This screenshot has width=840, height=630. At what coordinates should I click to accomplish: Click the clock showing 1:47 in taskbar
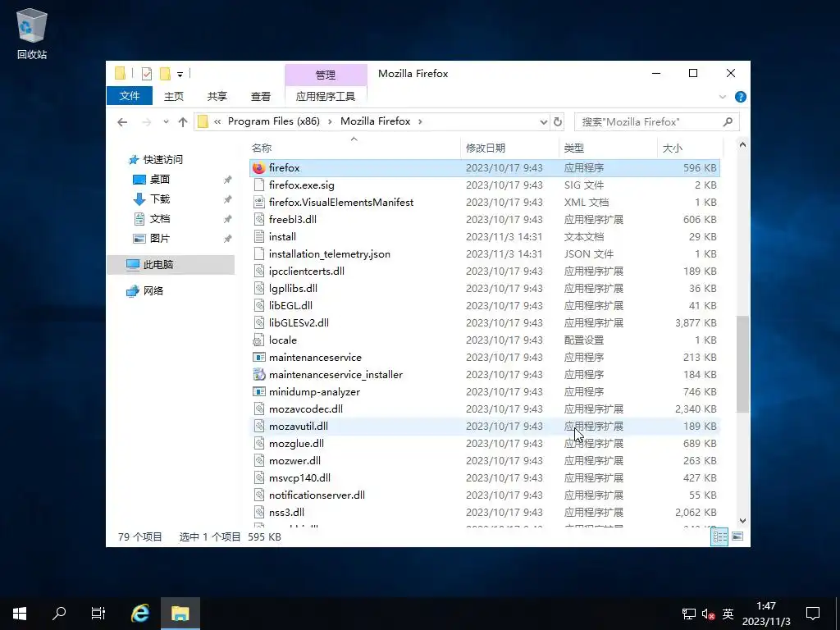click(x=766, y=606)
